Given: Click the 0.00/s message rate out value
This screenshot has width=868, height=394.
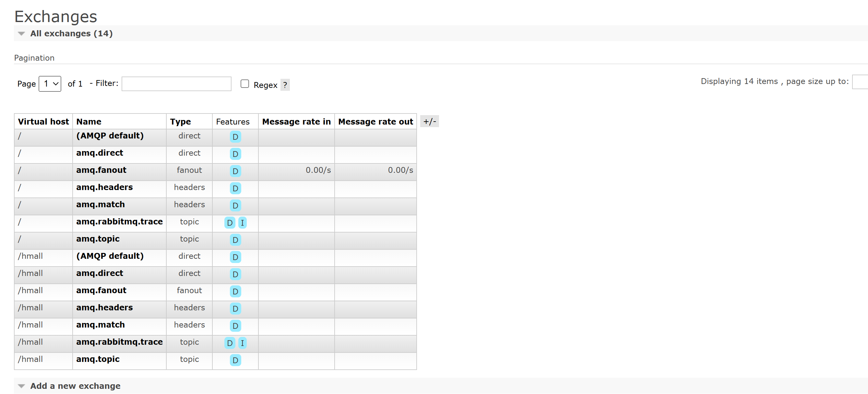Looking at the screenshot, I should tap(400, 170).
